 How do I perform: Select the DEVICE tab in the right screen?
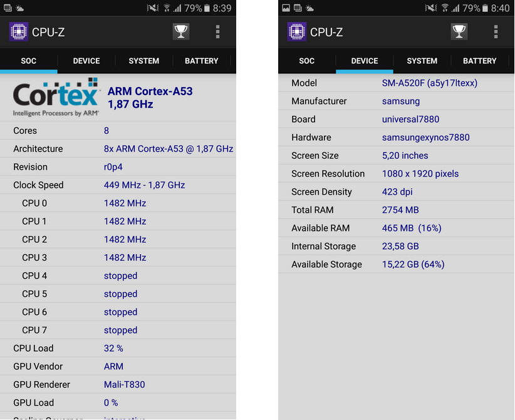click(365, 61)
